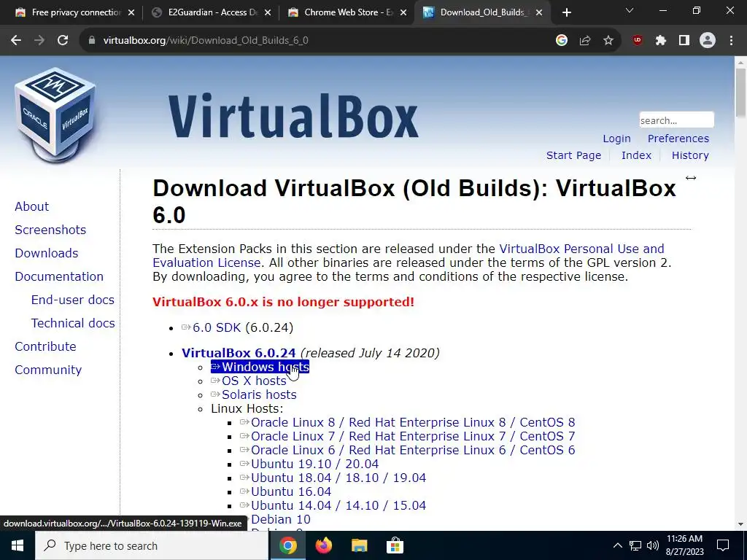
Task: Open the volume speaker icon
Action: pyautogui.click(x=653, y=545)
